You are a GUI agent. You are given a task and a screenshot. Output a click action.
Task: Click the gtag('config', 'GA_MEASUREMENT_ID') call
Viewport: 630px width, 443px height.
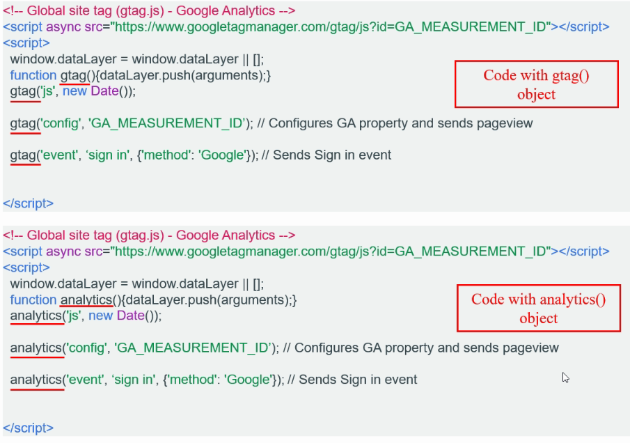click(x=132, y=123)
